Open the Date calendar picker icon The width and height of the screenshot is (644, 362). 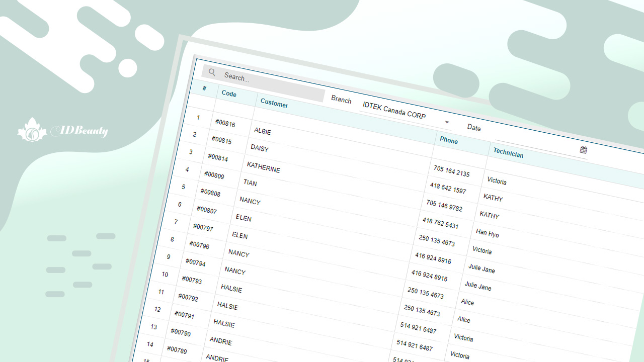[x=584, y=150]
